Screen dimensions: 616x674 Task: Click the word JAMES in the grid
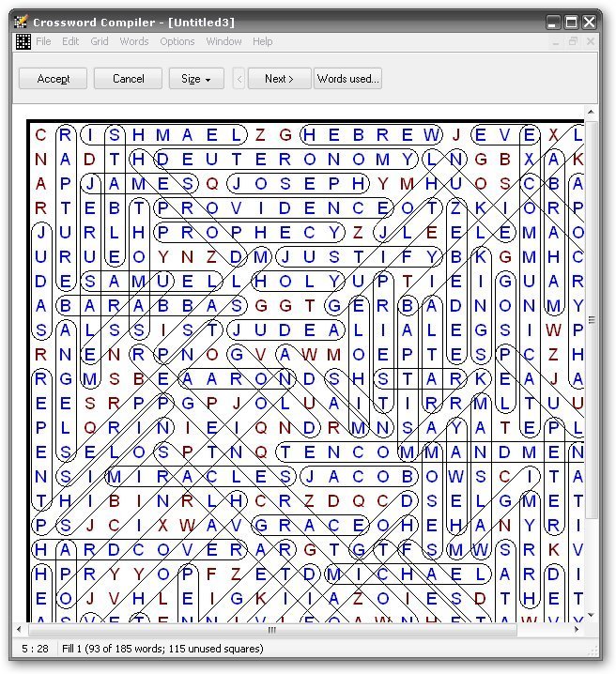(139, 184)
